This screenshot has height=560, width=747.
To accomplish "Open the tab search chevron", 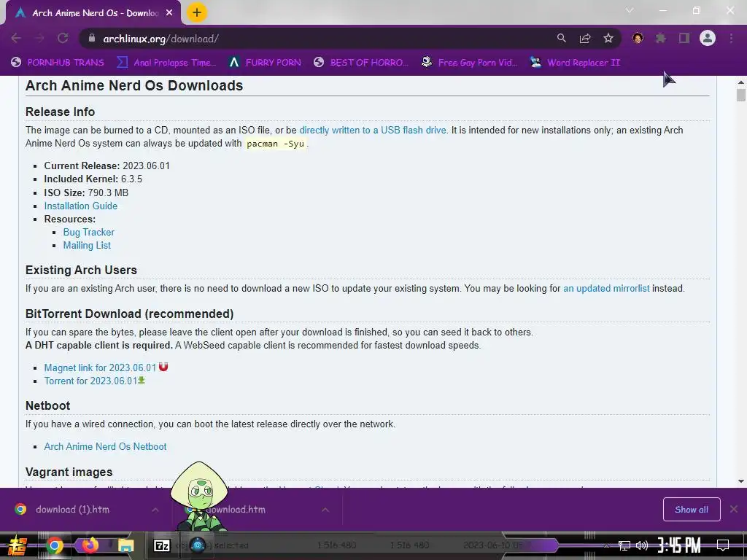I will coord(630,10).
